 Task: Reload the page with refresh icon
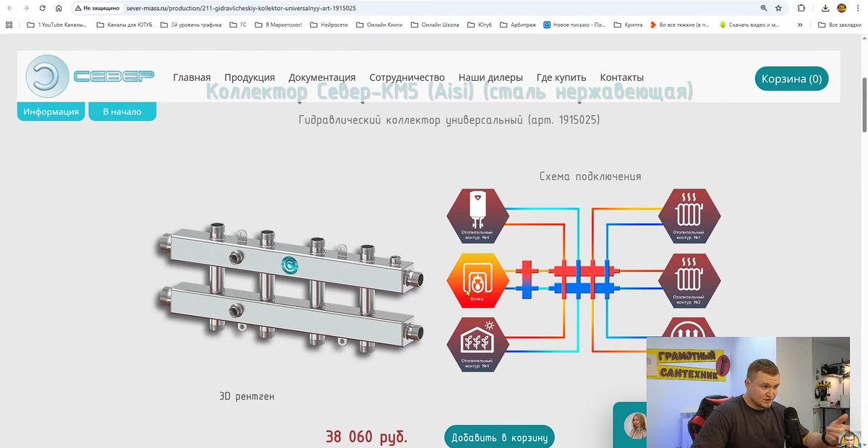43,8
